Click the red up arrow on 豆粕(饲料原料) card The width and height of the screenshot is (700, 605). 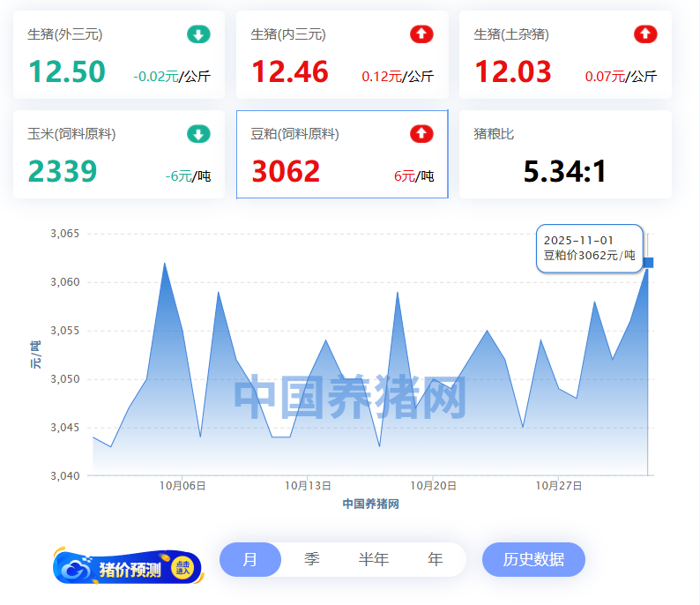(421, 134)
